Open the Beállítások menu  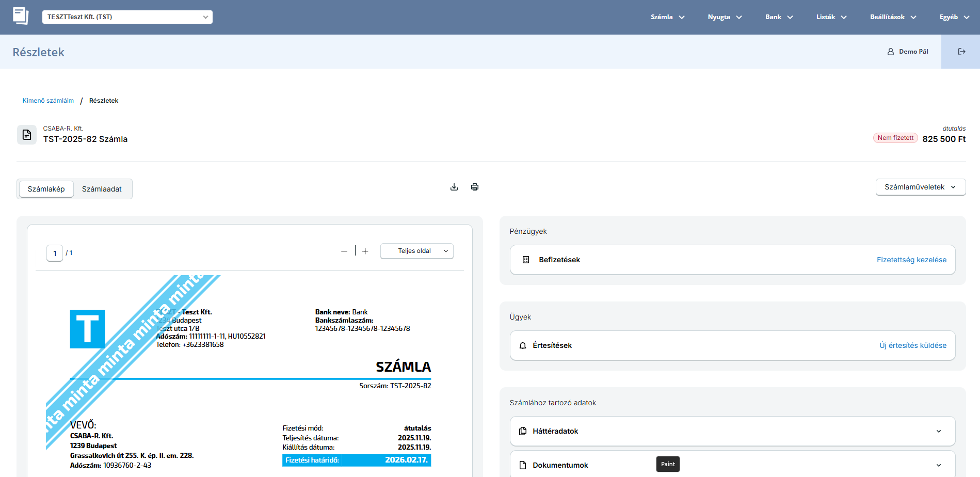[893, 17]
